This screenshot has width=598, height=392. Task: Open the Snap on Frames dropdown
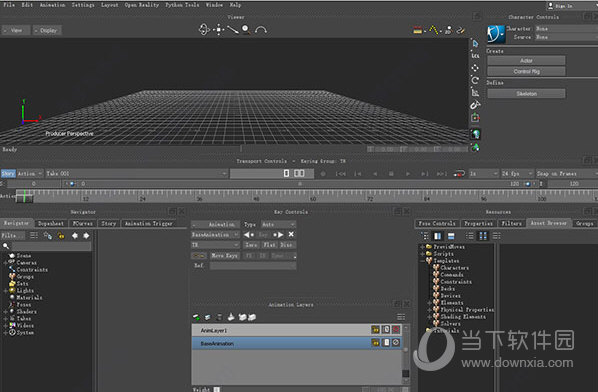tap(567, 174)
